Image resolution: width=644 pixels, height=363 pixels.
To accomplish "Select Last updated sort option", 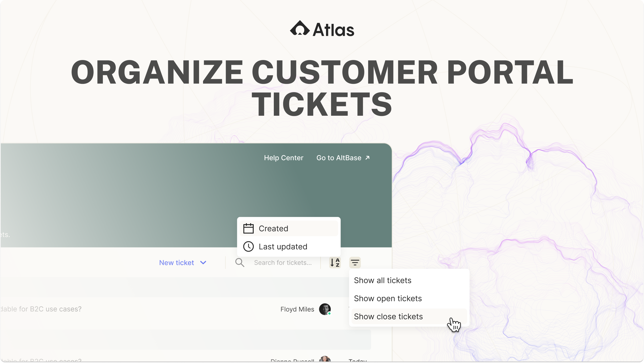I will point(283,247).
